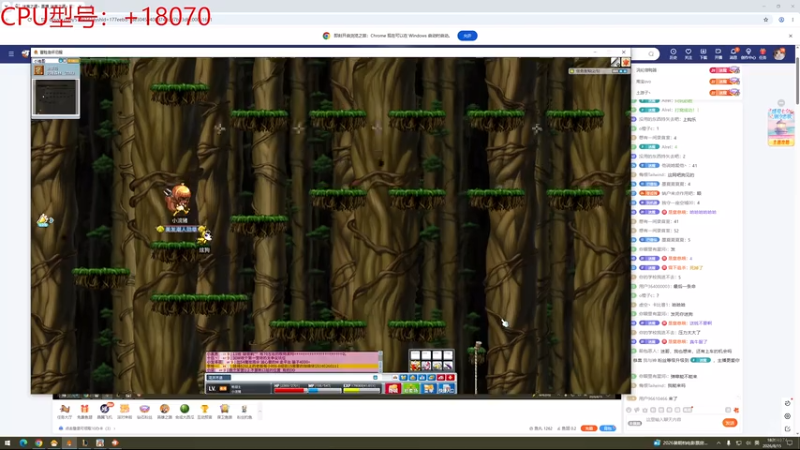Open the Windows Start menu

click(x=7, y=443)
